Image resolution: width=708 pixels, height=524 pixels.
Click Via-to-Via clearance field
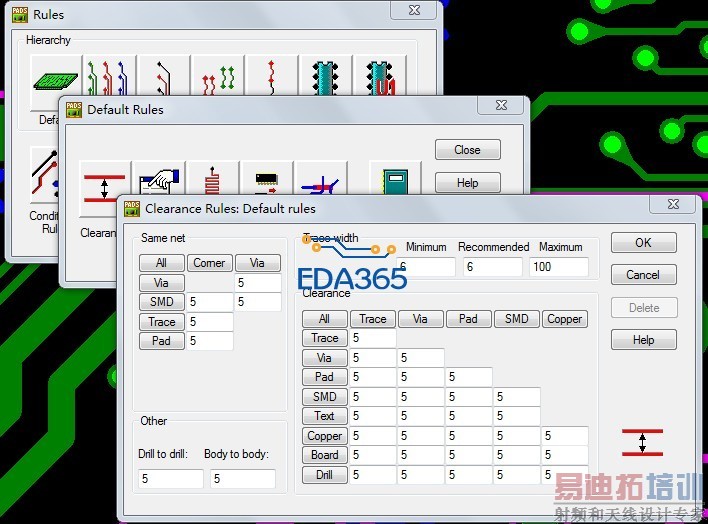coord(421,358)
